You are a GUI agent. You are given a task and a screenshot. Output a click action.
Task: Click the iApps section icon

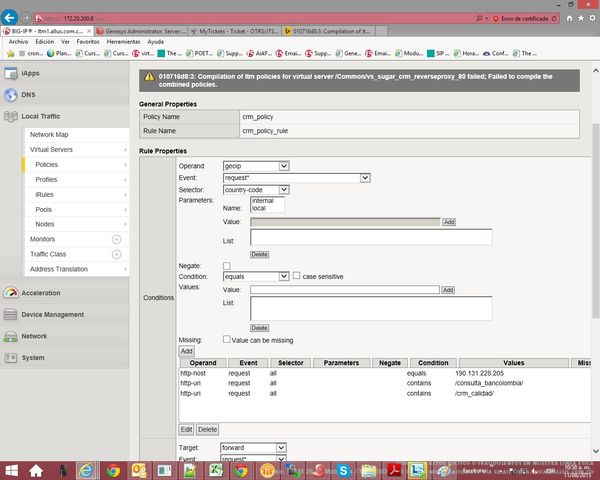[10, 74]
